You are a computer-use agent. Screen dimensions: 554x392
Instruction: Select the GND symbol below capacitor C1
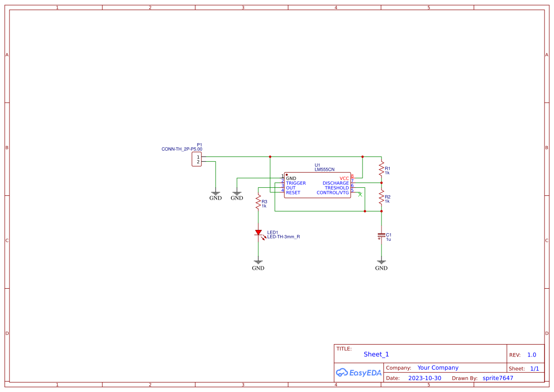coord(381,261)
